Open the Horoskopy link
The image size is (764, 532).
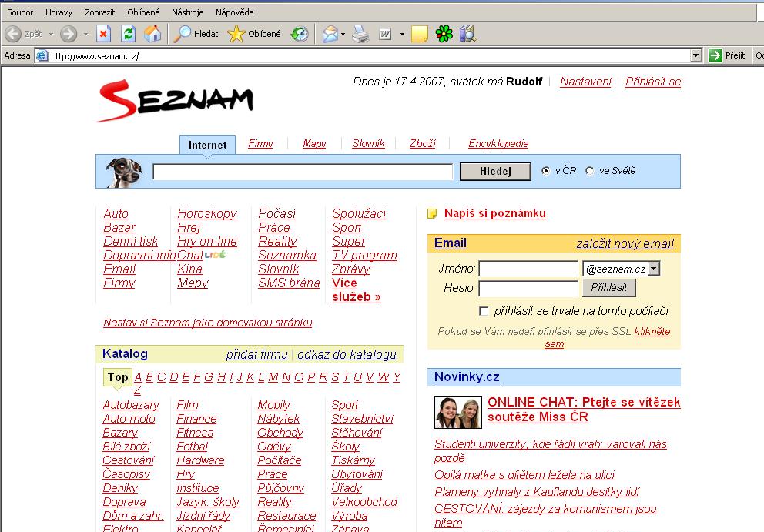[x=207, y=213]
